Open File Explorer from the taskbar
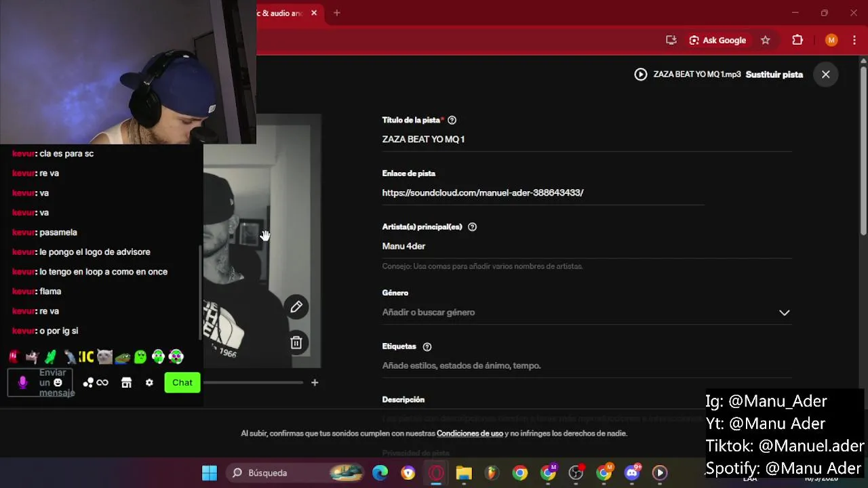Screen dimensions: 868x488 (464, 472)
